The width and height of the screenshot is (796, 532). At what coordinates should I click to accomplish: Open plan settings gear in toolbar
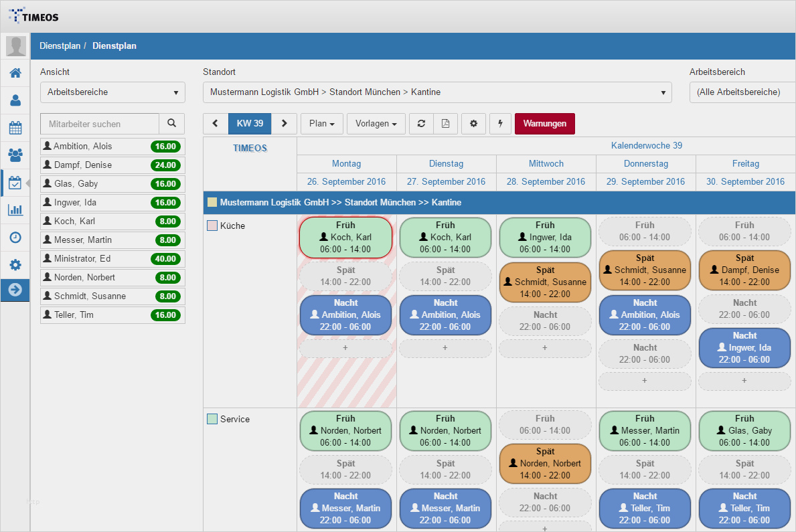click(473, 124)
